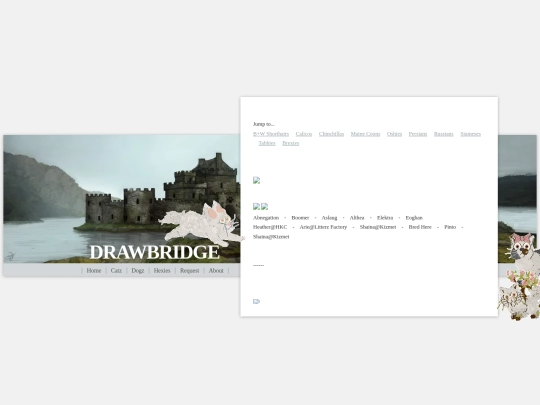Click the name Boomer

point(300,218)
